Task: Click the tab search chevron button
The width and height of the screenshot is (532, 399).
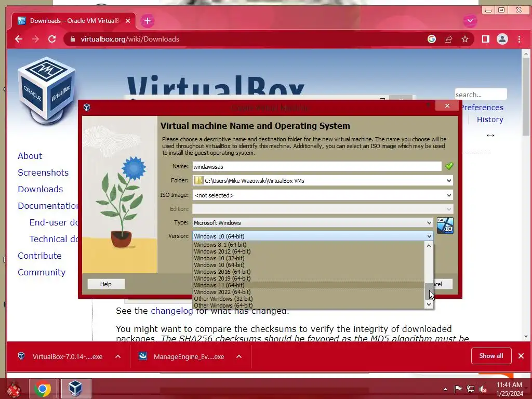Action: (x=470, y=21)
